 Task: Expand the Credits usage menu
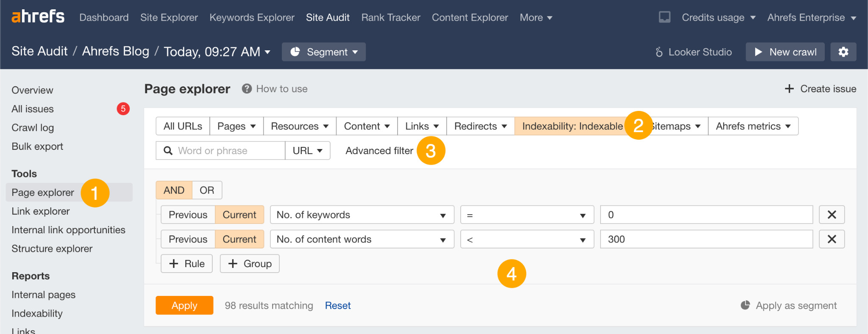pyautogui.click(x=719, y=17)
